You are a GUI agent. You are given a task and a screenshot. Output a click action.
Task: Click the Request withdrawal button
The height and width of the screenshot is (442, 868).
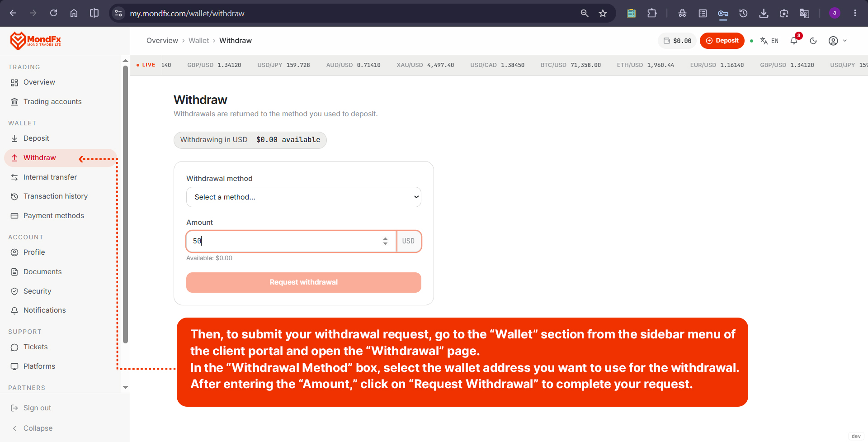(304, 282)
